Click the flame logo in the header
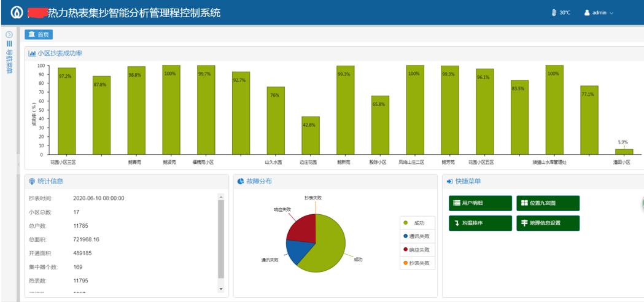This screenshot has width=644, height=302. 17,12
